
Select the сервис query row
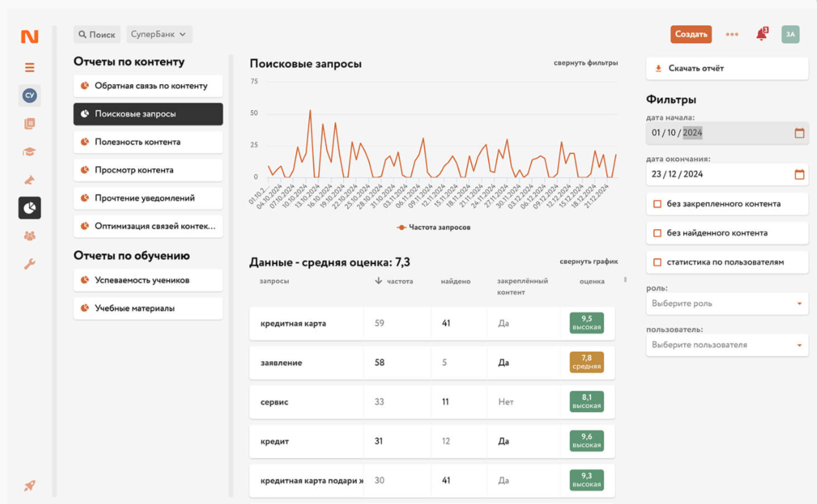432,402
